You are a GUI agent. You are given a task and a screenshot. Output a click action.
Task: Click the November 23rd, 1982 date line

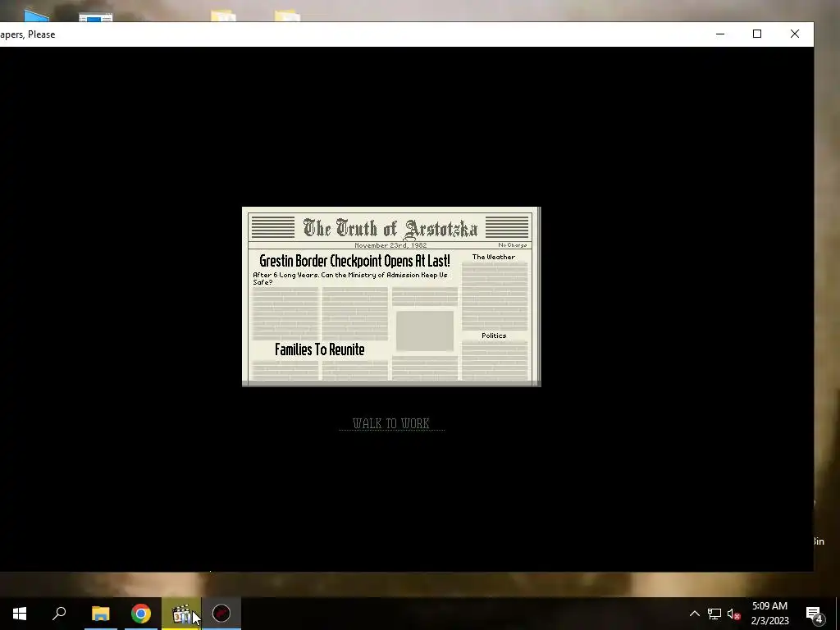pos(390,245)
